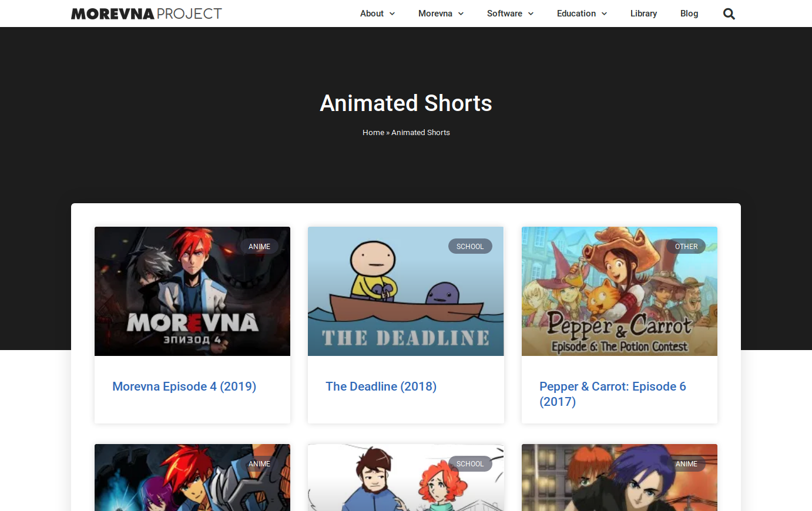Expand the About menu chevron
The width and height of the screenshot is (812, 511).
point(392,14)
